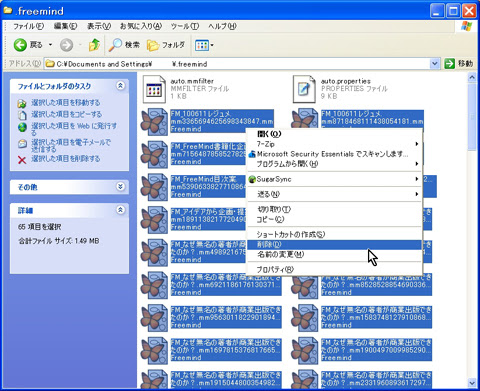Click the globe Web publish icon
Viewport: 480px width, 391px height.
coord(22,127)
